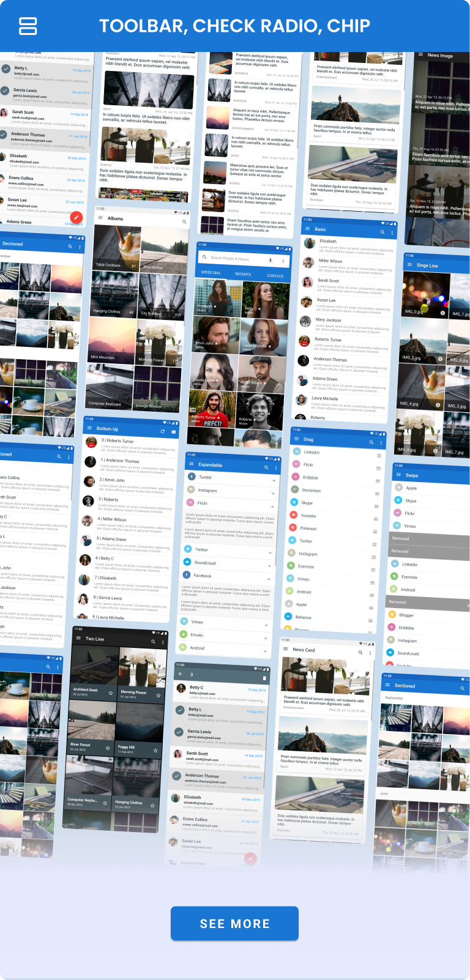Click the back arrow in the selection toolbar
The image size is (470, 980).
[x=181, y=674]
